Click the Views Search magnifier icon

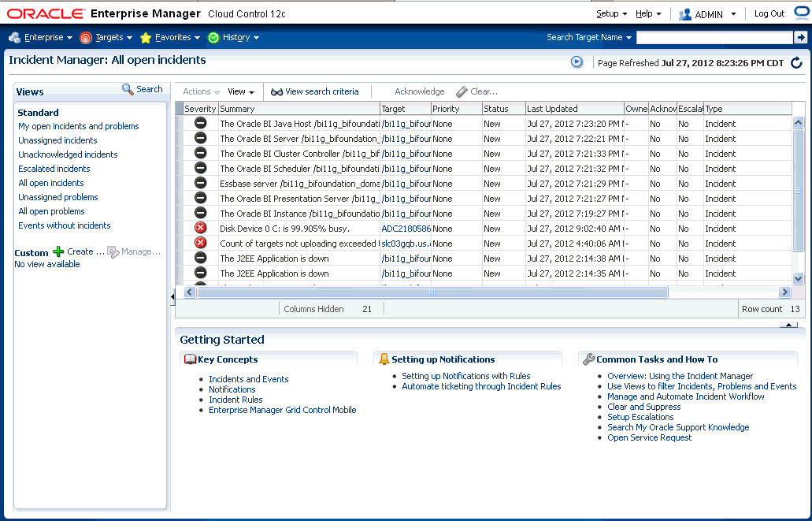pos(128,89)
